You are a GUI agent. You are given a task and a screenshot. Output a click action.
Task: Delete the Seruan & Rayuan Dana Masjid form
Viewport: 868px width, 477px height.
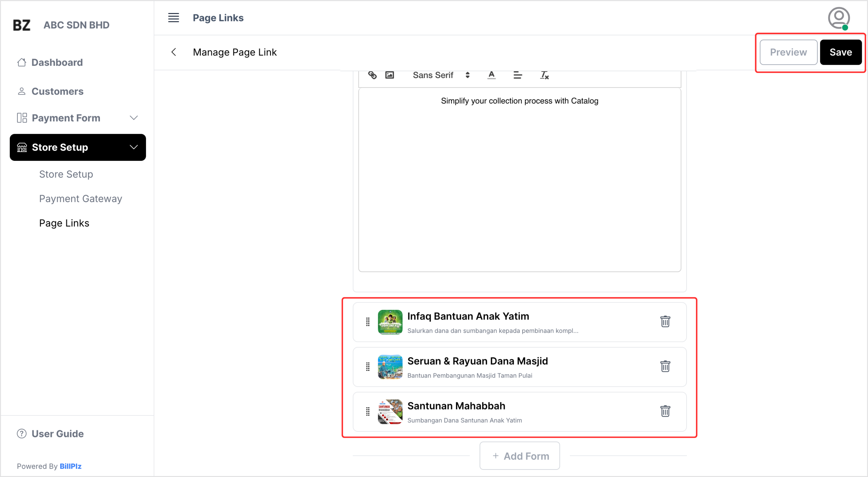(x=665, y=366)
